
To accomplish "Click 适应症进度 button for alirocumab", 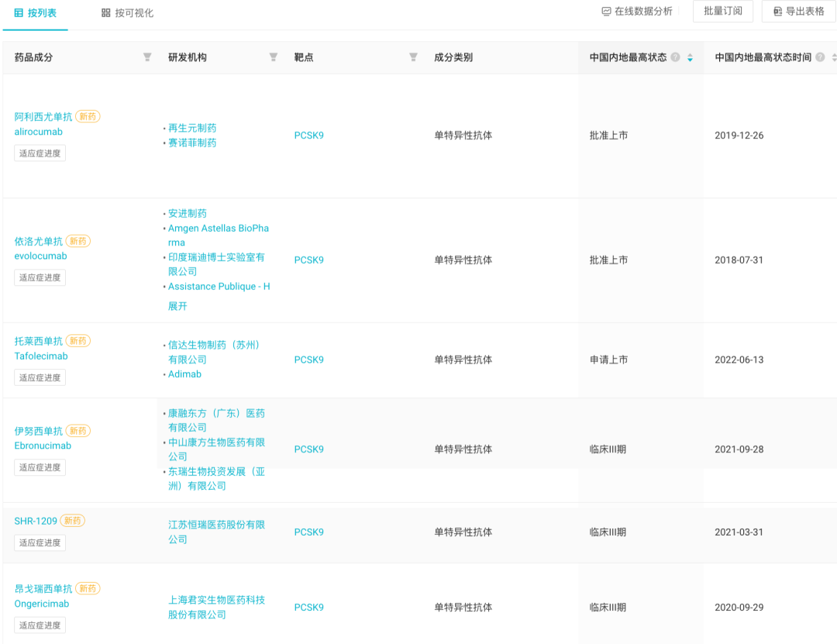I will click(40, 153).
